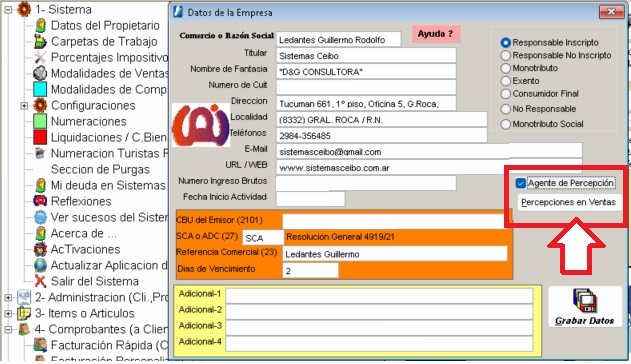The width and height of the screenshot is (631, 364).
Task: Click cyan square icon of Modalidades de Compras
Action: click(40, 89)
